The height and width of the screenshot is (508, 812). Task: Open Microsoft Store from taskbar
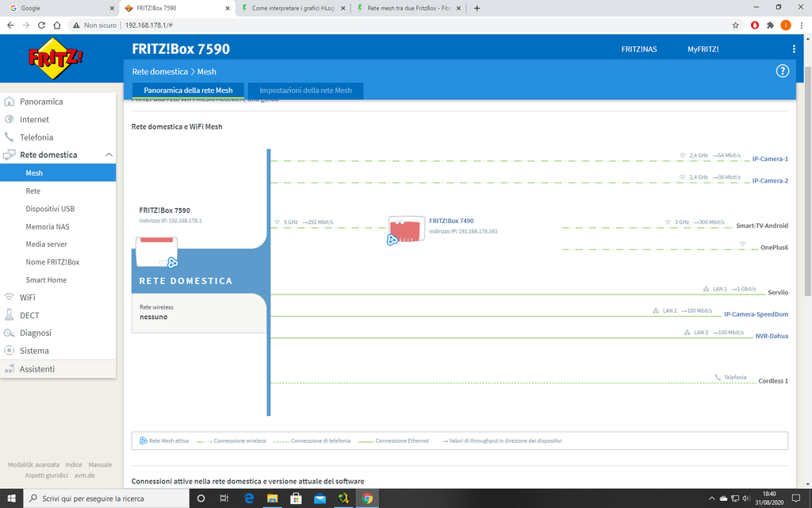click(297, 498)
